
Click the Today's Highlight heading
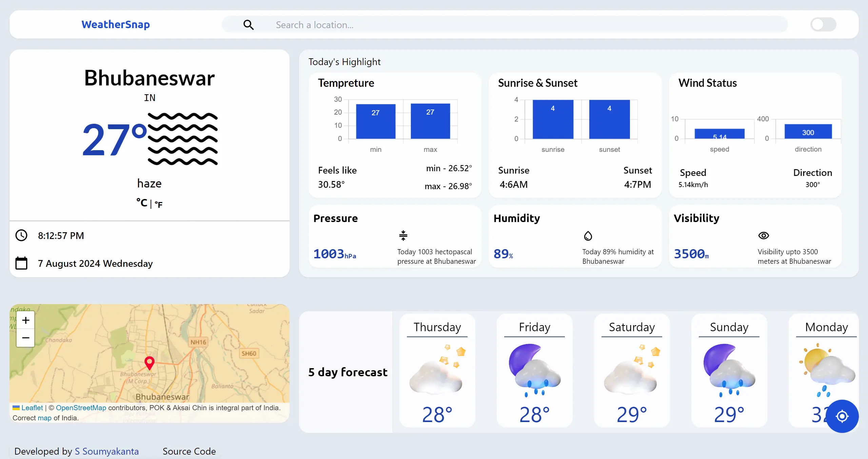click(344, 62)
